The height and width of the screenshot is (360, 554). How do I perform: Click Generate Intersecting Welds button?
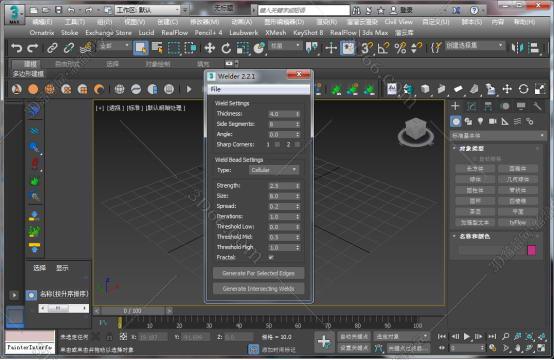(259, 289)
